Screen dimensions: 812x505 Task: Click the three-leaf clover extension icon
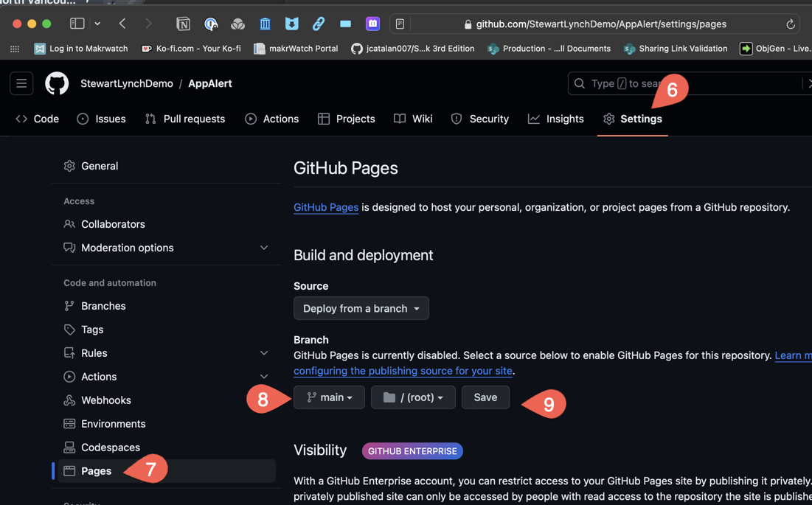click(237, 24)
